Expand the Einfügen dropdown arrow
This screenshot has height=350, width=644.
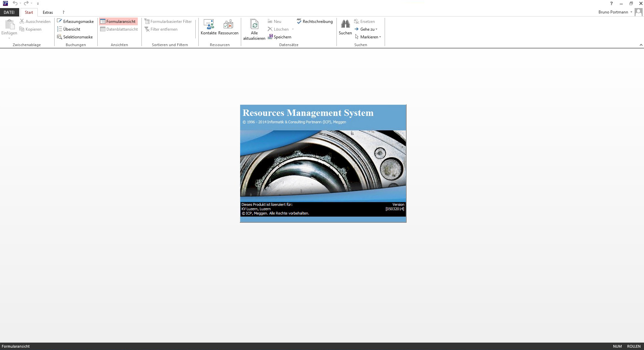[9, 38]
